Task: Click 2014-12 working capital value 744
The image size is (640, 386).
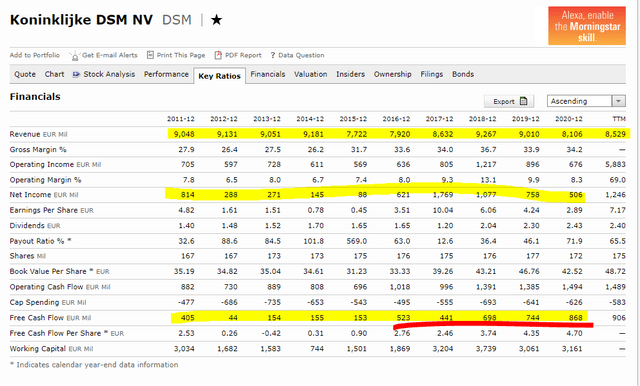Action: pyautogui.click(x=317, y=349)
